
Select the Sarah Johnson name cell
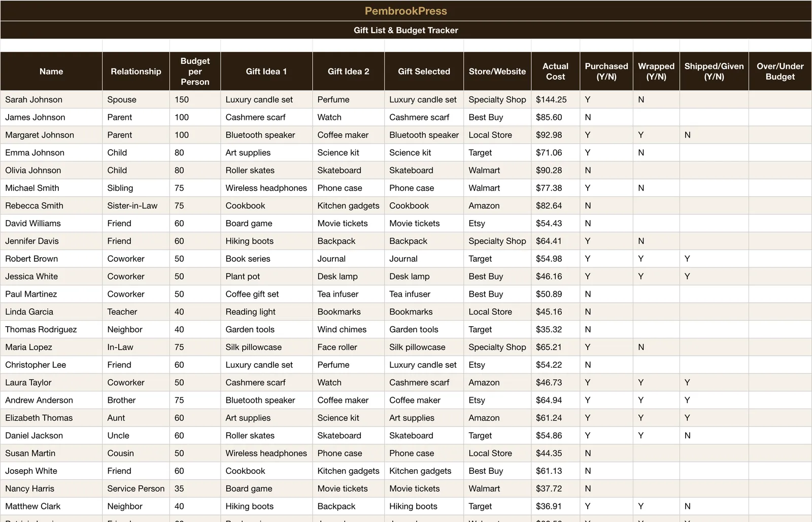[x=51, y=99]
